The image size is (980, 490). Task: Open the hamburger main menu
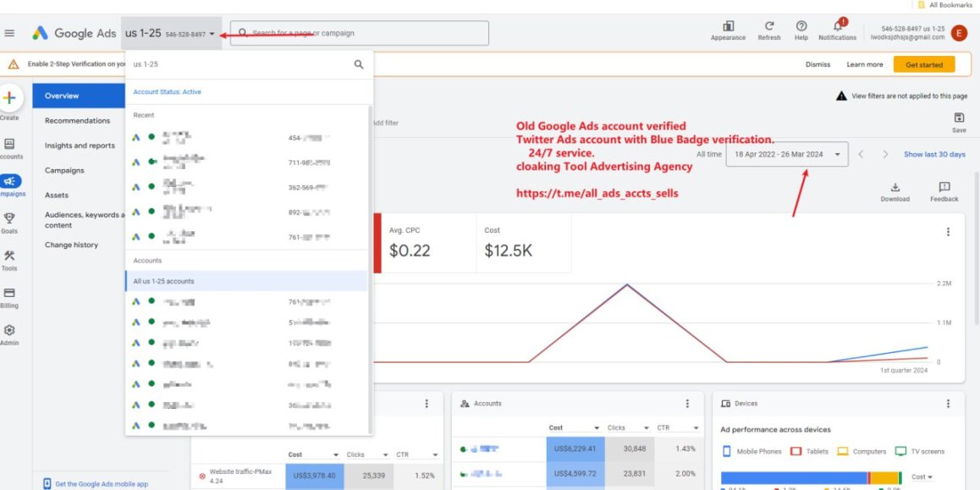pyautogui.click(x=9, y=33)
